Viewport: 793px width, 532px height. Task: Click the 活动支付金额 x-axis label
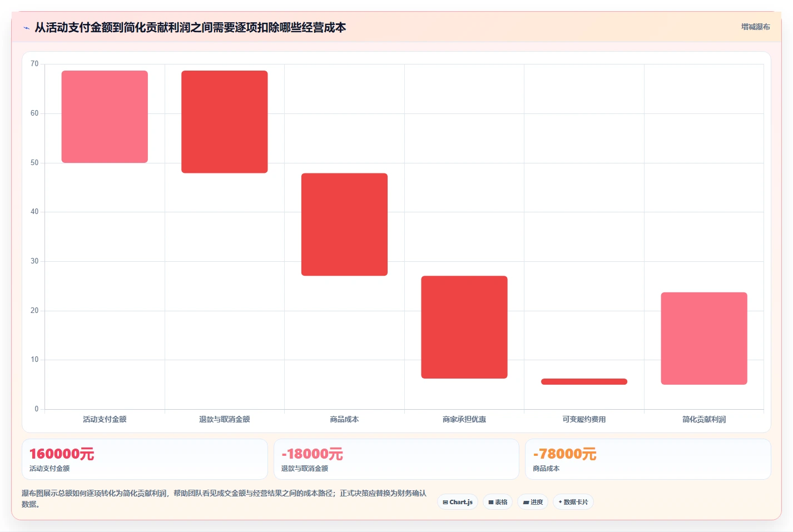pyautogui.click(x=105, y=419)
